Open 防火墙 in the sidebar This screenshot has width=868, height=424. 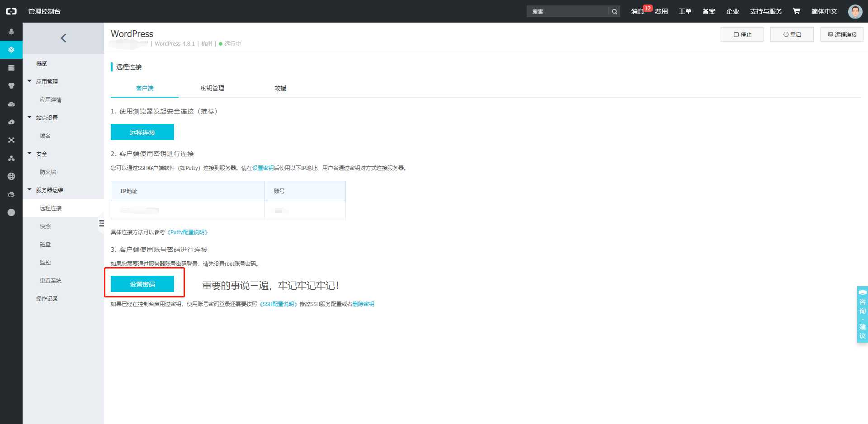[x=48, y=172]
